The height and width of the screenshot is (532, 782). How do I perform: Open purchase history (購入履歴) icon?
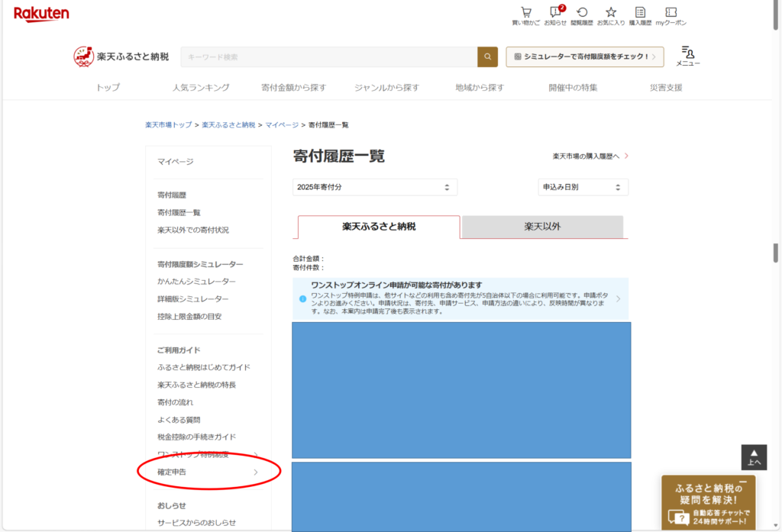click(640, 13)
